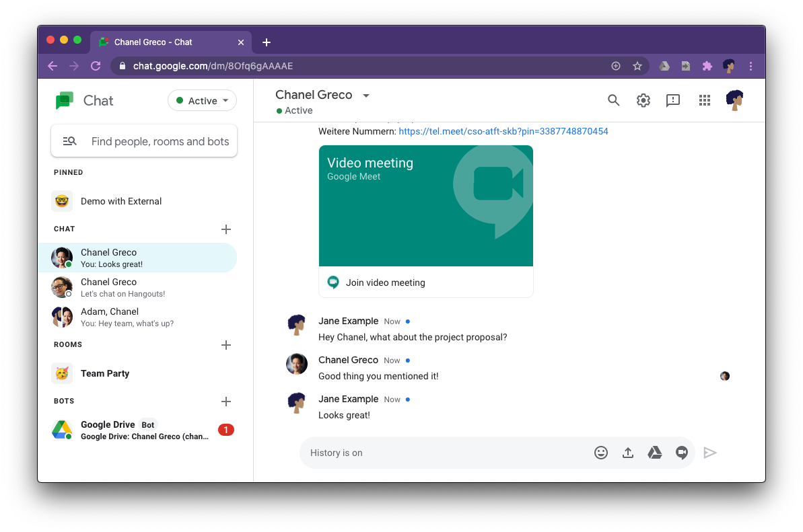803x532 pixels.
Task: Open your profile avatar menu
Action: [x=735, y=100]
